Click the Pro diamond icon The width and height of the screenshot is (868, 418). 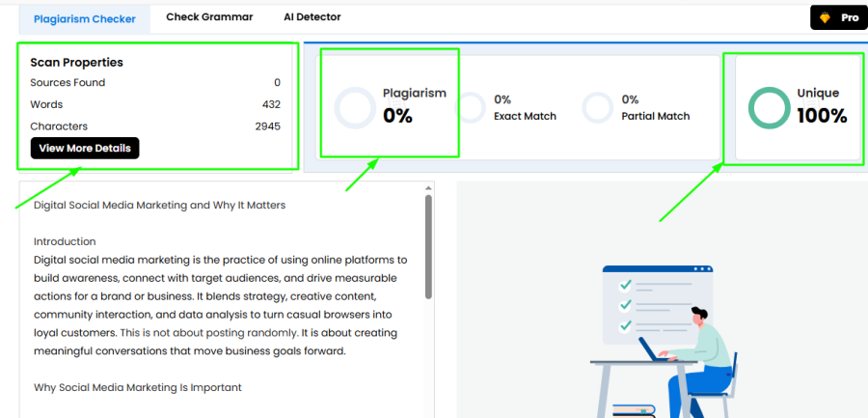[825, 17]
